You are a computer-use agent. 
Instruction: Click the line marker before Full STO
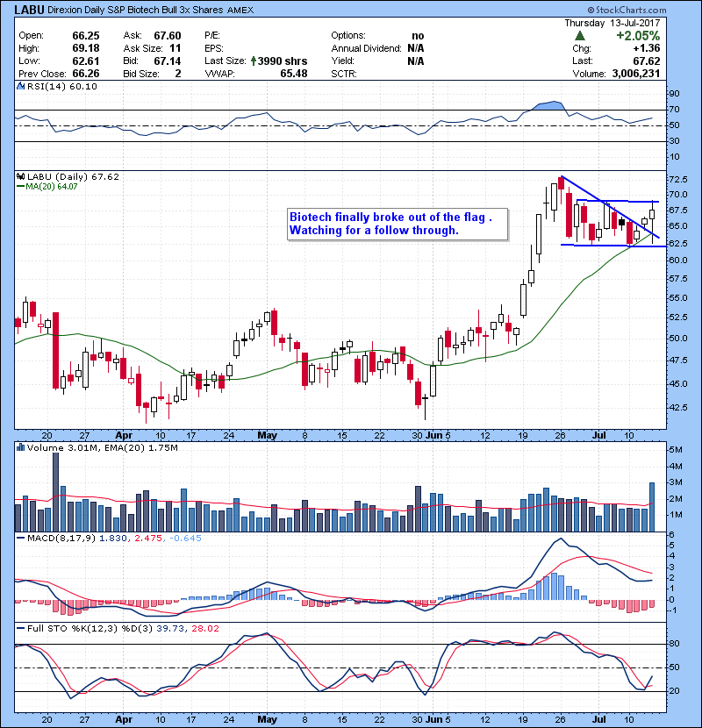pyautogui.click(x=20, y=629)
